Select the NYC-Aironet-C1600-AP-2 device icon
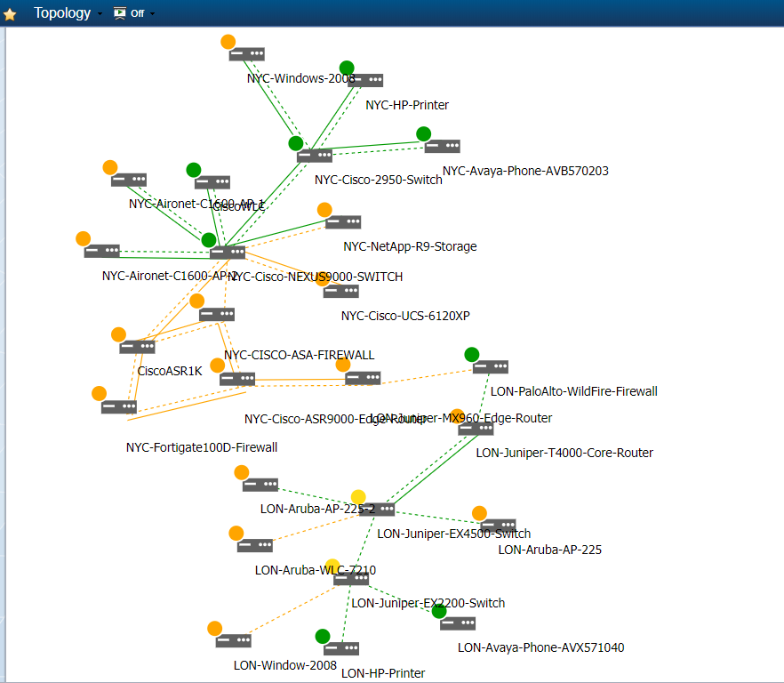784x683 pixels. (101, 251)
